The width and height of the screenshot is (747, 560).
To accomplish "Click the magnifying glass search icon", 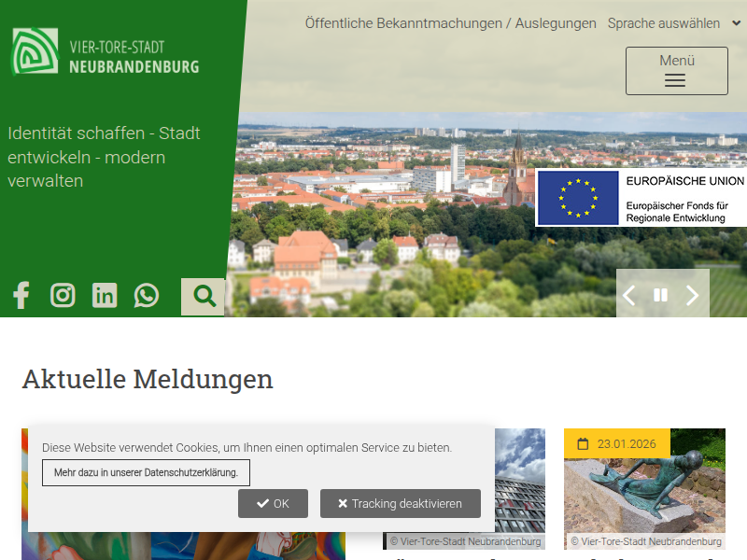I will (204, 297).
